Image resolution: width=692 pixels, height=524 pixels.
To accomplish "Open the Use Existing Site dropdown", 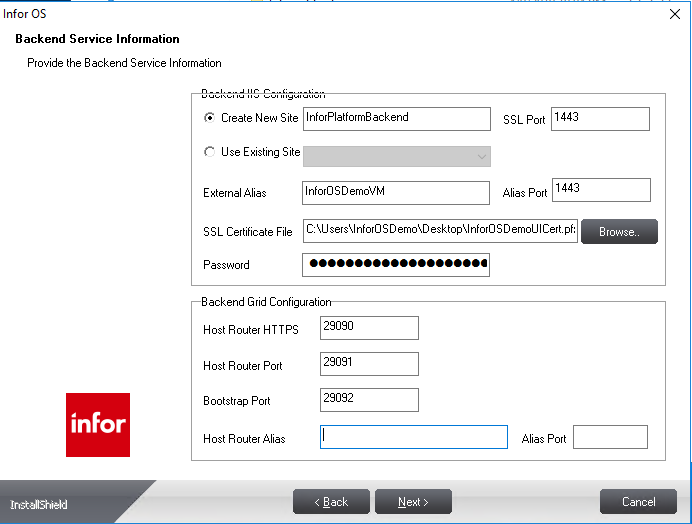I will click(397, 156).
